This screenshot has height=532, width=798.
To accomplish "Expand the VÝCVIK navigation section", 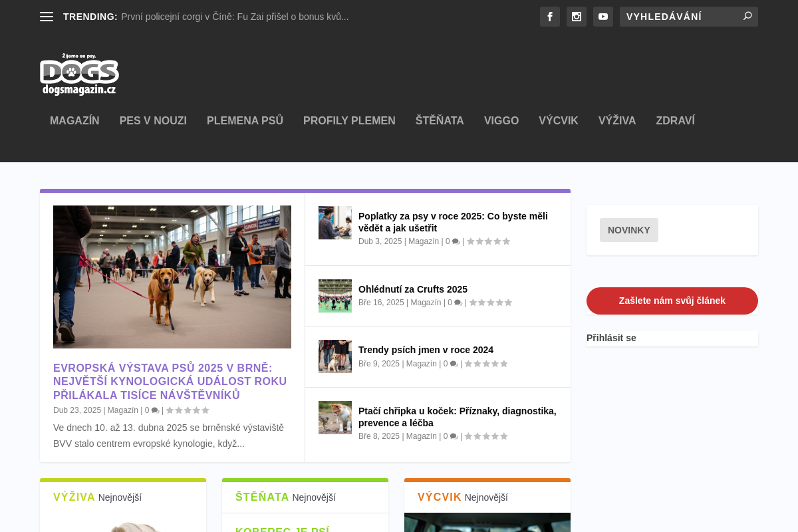I will pos(558,120).
